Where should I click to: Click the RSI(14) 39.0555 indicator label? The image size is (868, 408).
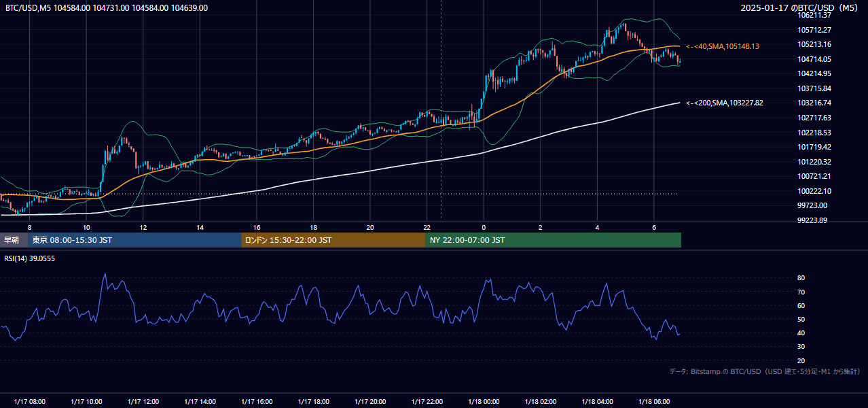pyautogui.click(x=30, y=258)
